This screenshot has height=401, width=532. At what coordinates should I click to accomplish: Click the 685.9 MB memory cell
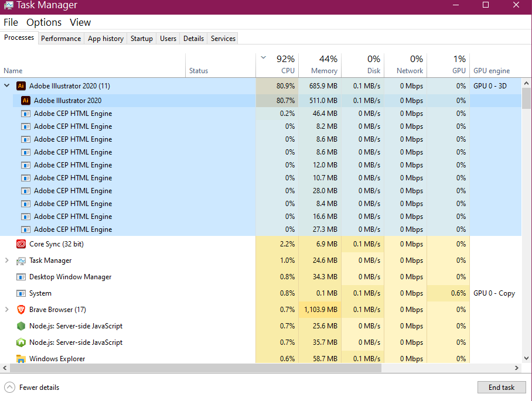coord(320,85)
